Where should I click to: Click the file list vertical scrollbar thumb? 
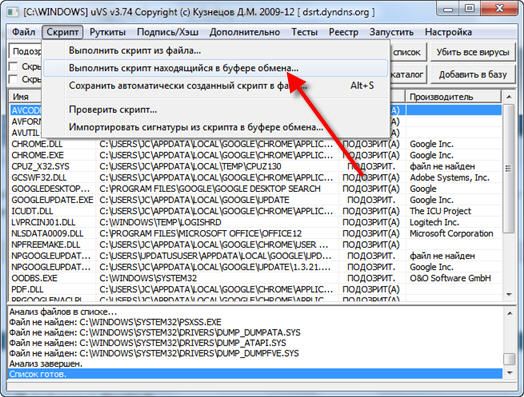point(509,169)
